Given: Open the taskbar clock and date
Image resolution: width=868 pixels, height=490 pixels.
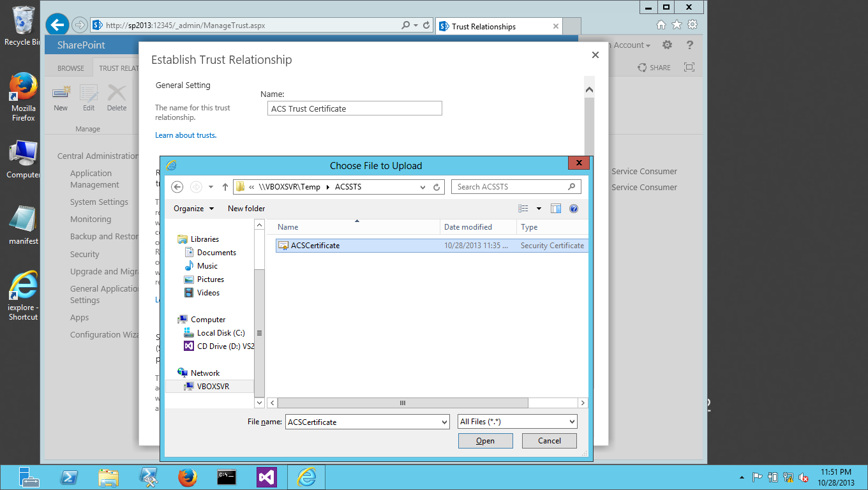Looking at the screenshot, I should (836, 477).
